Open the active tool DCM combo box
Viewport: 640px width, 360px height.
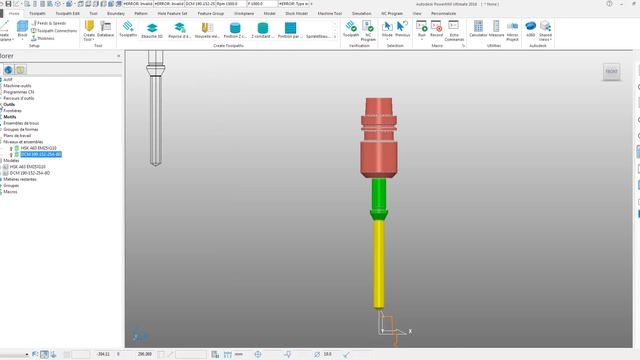[200, 4]
